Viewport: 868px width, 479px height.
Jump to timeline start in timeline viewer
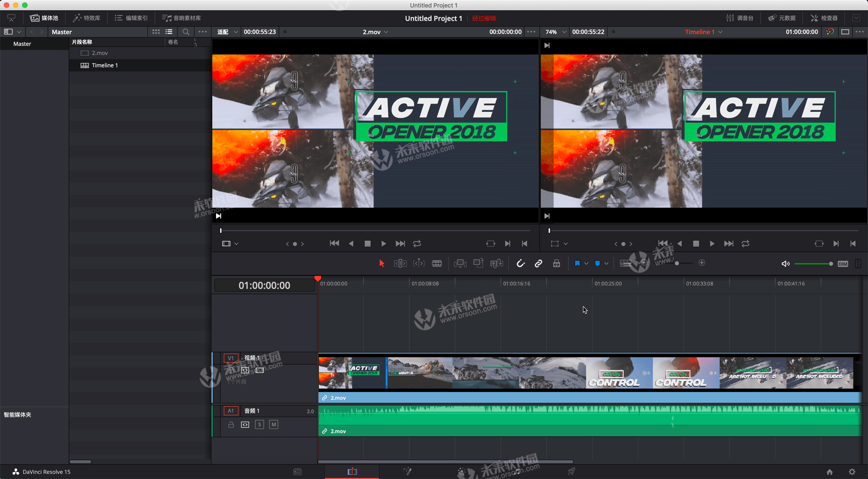coord(663,244)
